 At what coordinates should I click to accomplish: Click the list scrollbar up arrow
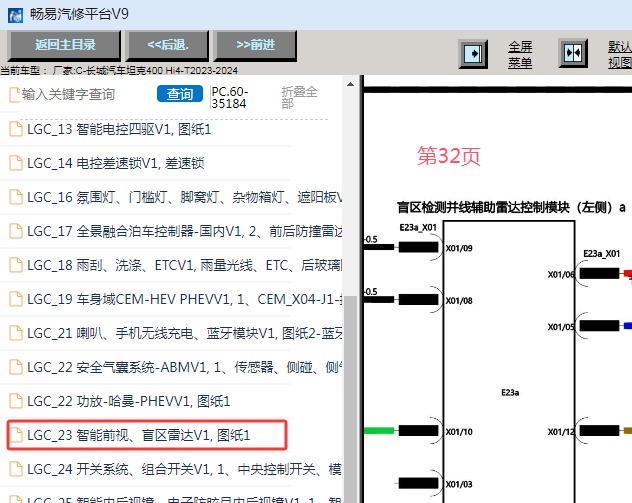(x=350, y=84)
